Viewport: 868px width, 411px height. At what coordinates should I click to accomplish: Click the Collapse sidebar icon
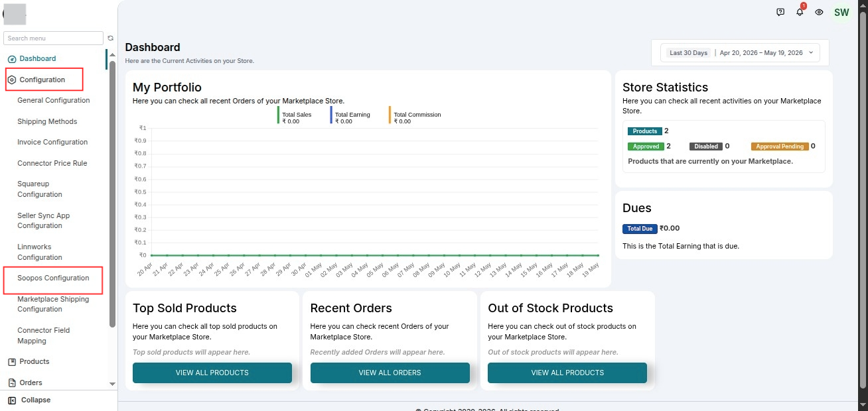pos(12,400)
